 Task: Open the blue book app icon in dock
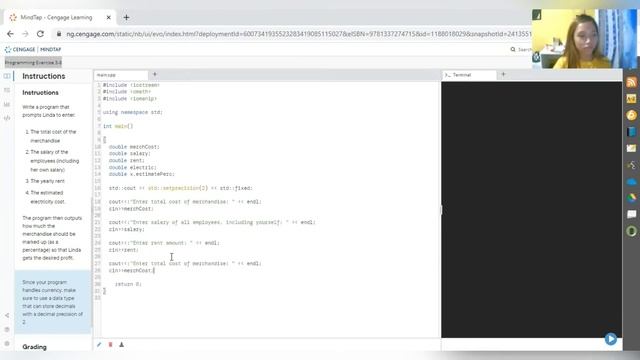(631, 132)
